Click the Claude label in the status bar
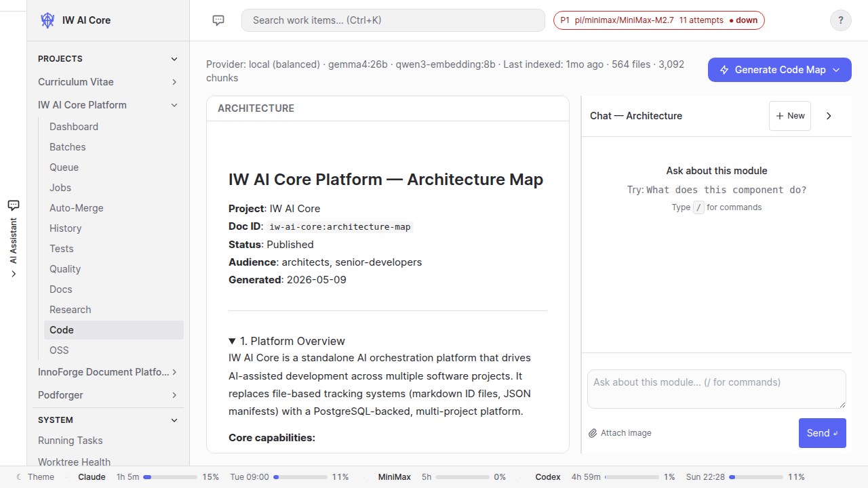 coord(92,477)
